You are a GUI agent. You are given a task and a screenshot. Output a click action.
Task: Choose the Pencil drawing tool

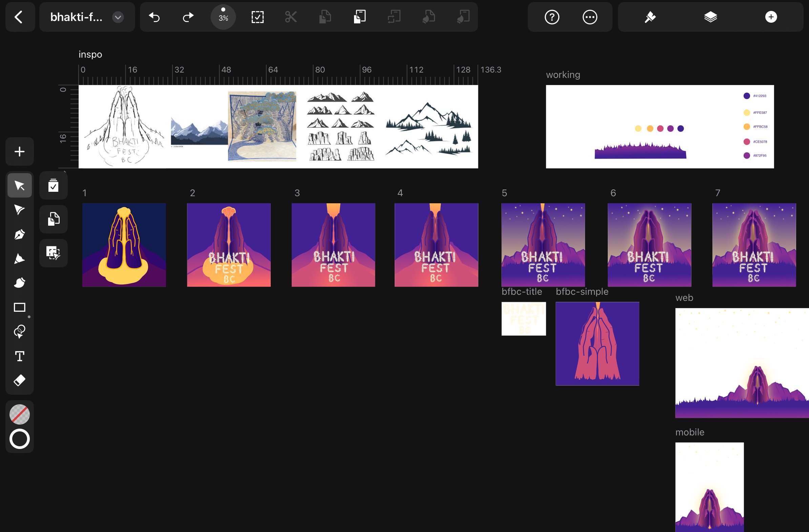coord(19,259)
